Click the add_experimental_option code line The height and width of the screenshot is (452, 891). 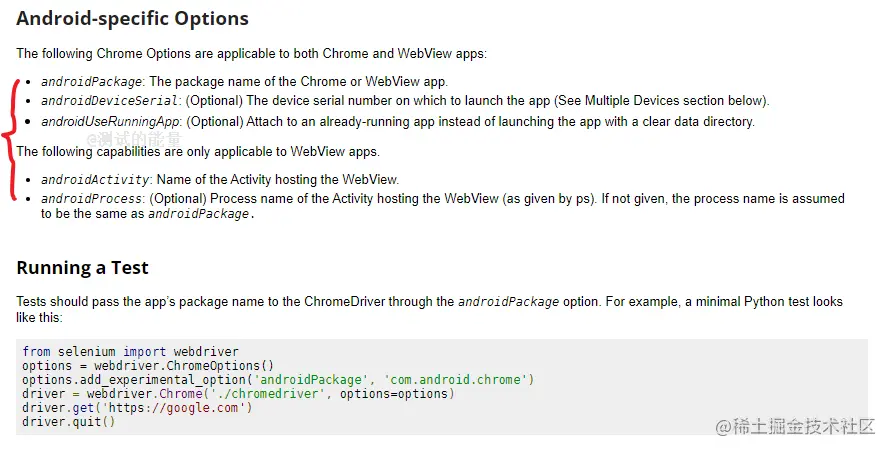278,380
